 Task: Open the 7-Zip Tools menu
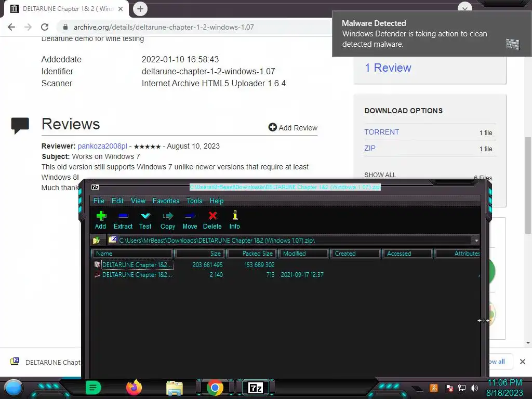pos(194,201)
